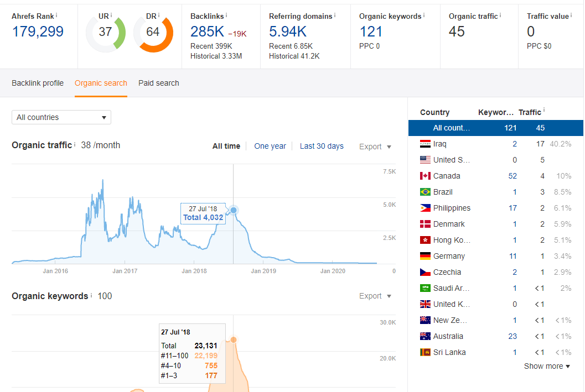Select the All countries highlighted table row
This screenshot has height=392, width=585.
496,128
